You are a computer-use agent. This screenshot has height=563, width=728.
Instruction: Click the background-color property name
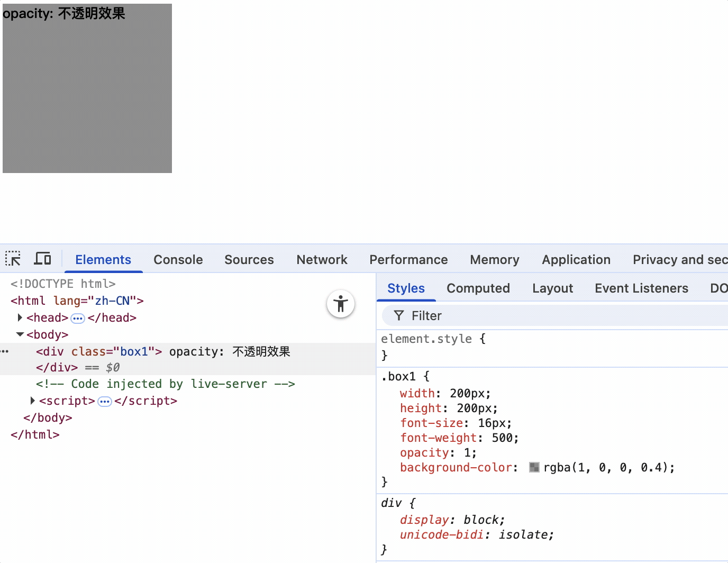tap(456, 467)
